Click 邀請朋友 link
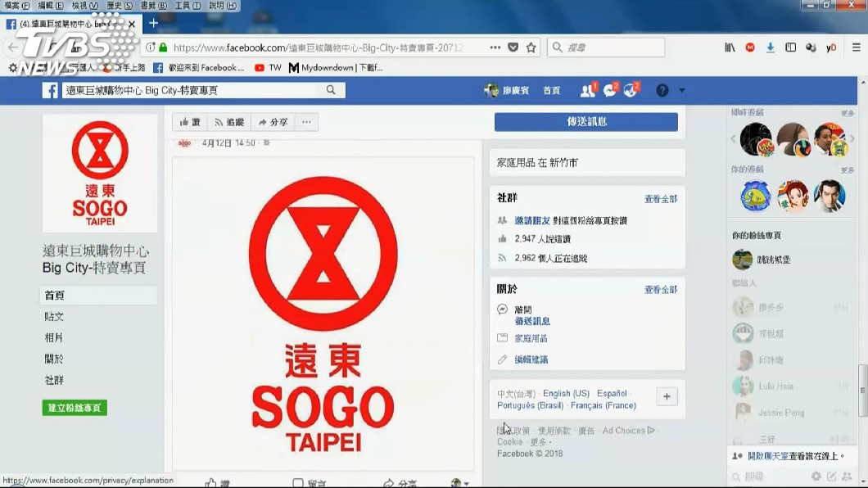 pos(532,220)
